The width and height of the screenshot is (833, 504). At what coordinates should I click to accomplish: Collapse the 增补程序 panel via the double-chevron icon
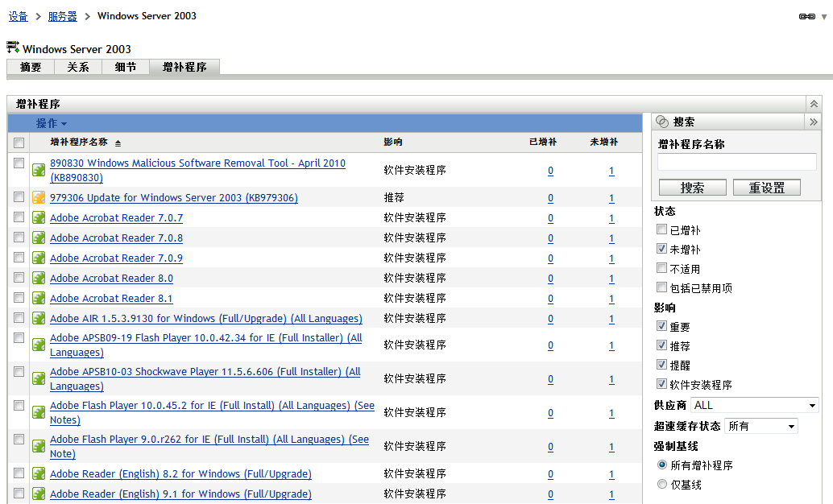pyautogui.click(x=814, y=103)
